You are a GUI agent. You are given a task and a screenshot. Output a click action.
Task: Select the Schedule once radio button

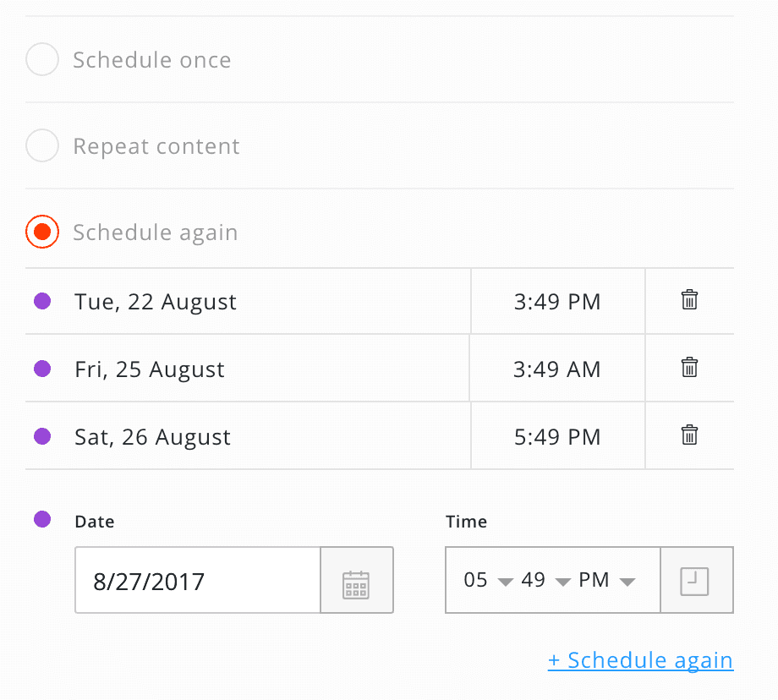click(42, 59)
